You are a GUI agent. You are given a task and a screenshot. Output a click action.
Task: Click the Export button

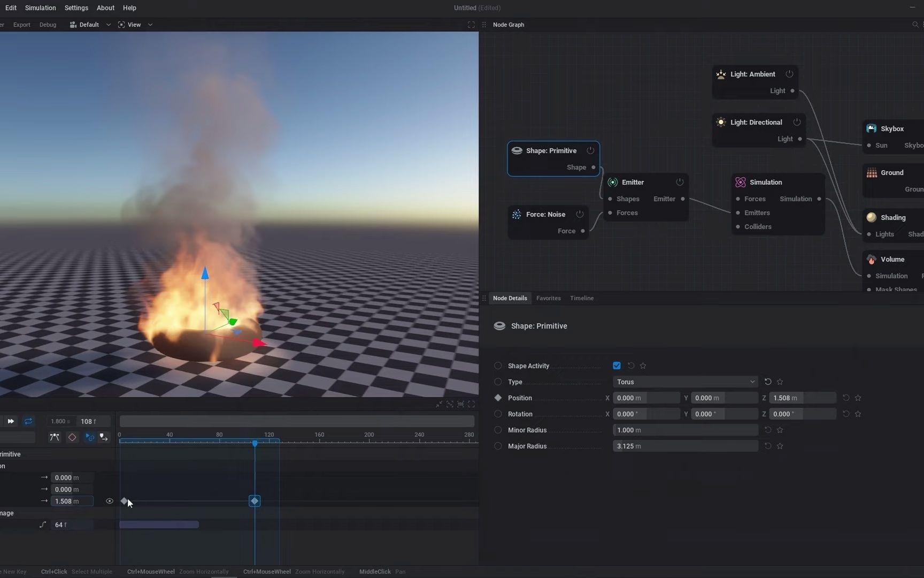click(22, 25)
